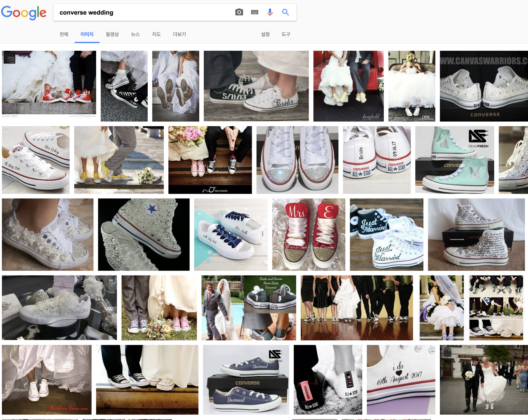
Task: Switch to the 전체 tab
Action: [x=64, y=34]
